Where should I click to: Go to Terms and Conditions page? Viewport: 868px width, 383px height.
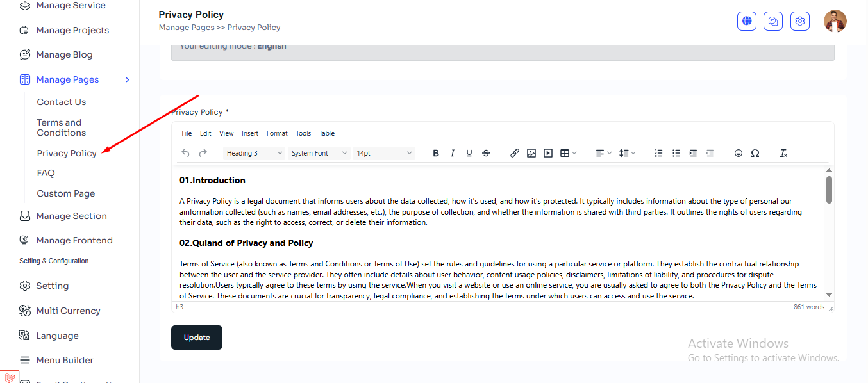[61, 127]
